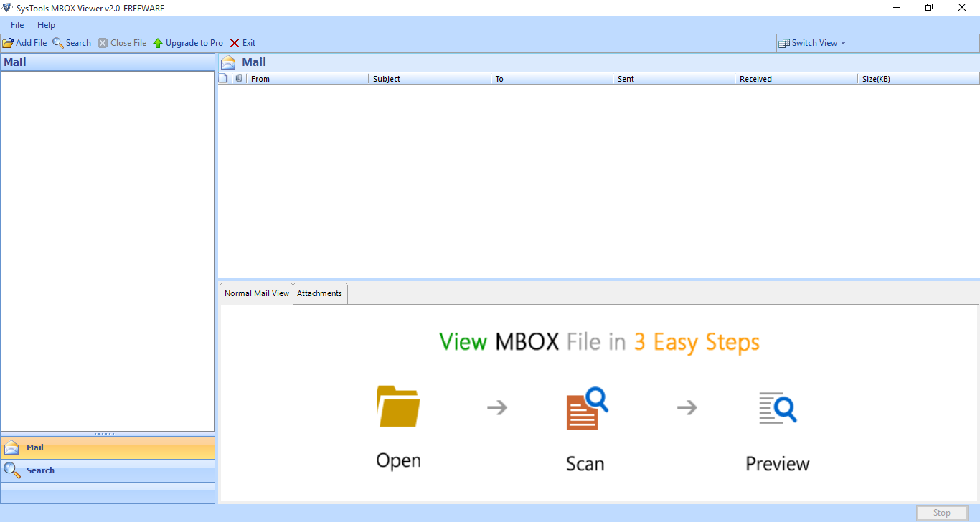The image size is (980, 522).
Task: Click the Mail header of left folder pane
Action: 108,62
